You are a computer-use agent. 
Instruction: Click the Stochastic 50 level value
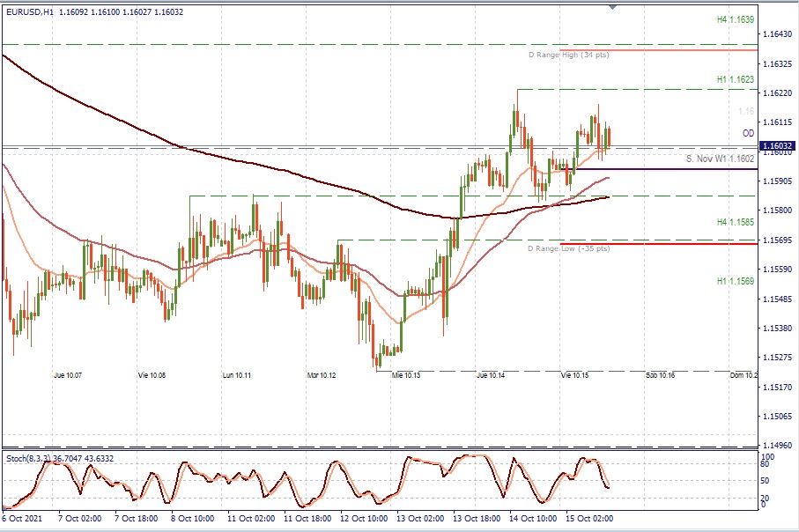click(x=765, y=481)
